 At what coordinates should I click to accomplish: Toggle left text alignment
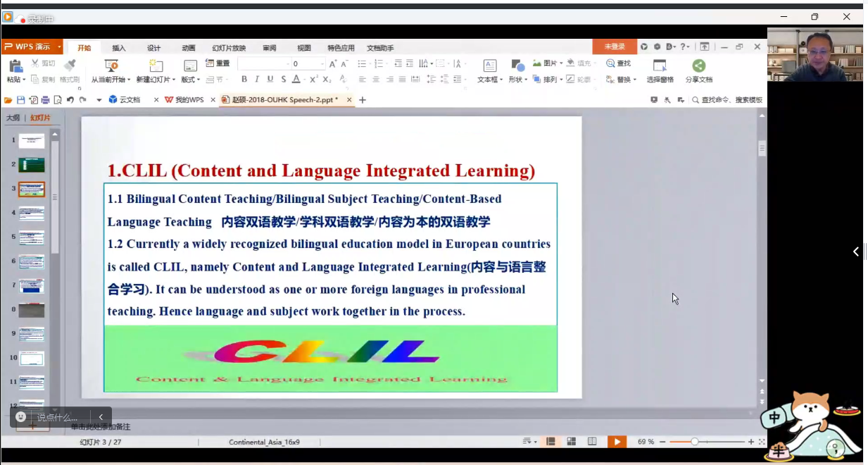pyautogui.click(x=363, y=80)
